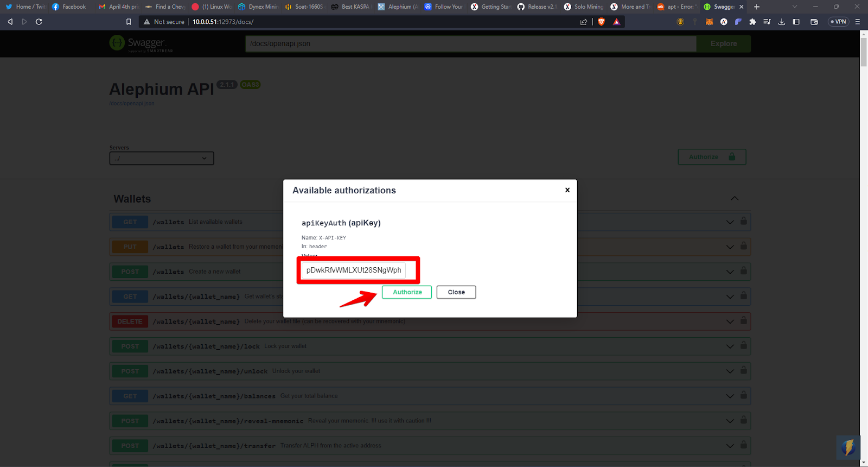The image size is (868, 467).
Task: Click the Swagger logo
Action: [141, 43]
